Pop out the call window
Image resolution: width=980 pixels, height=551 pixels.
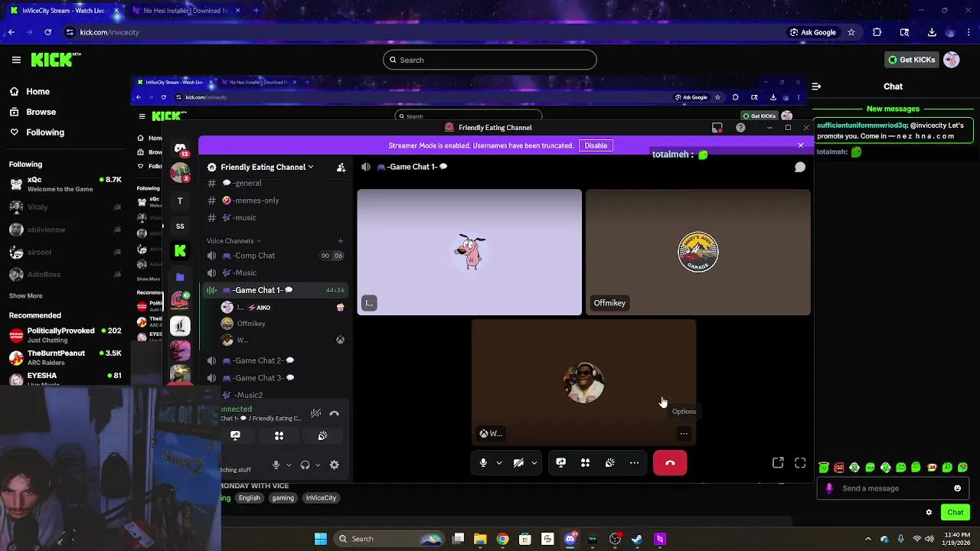click(778, 462)
